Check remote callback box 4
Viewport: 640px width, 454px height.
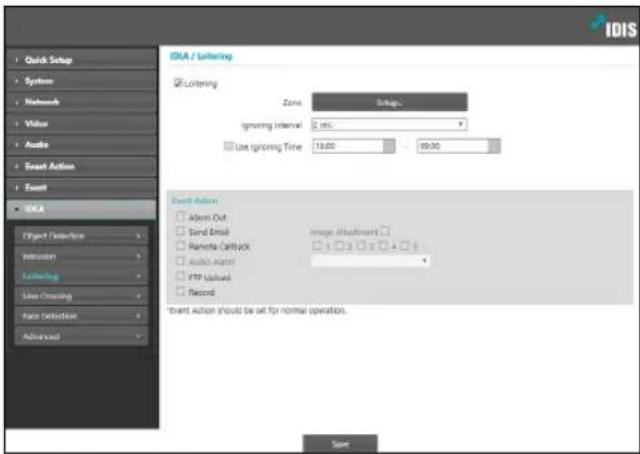[x=382, y=245]
